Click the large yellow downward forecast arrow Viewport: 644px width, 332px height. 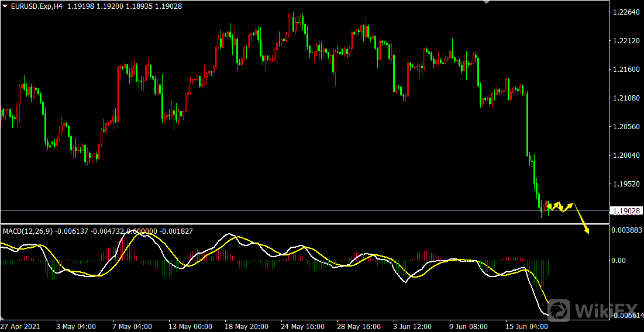[x=582, y=220]
